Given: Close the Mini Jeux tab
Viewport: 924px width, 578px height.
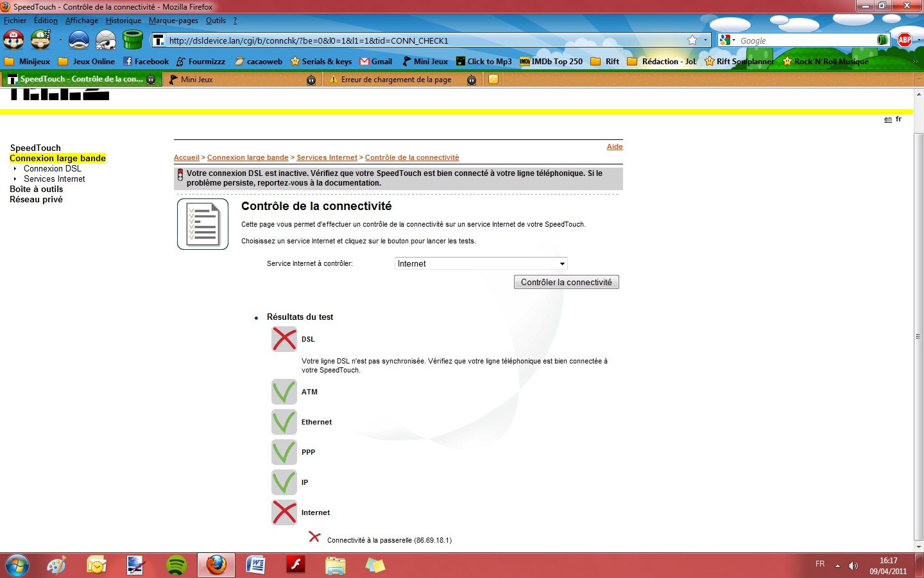Looking at the screenshot, I should [x=311, y=80].
